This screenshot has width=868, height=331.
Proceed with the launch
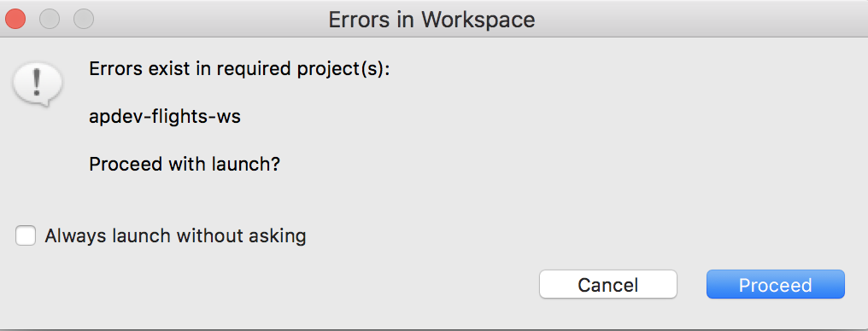coord(776,285)
